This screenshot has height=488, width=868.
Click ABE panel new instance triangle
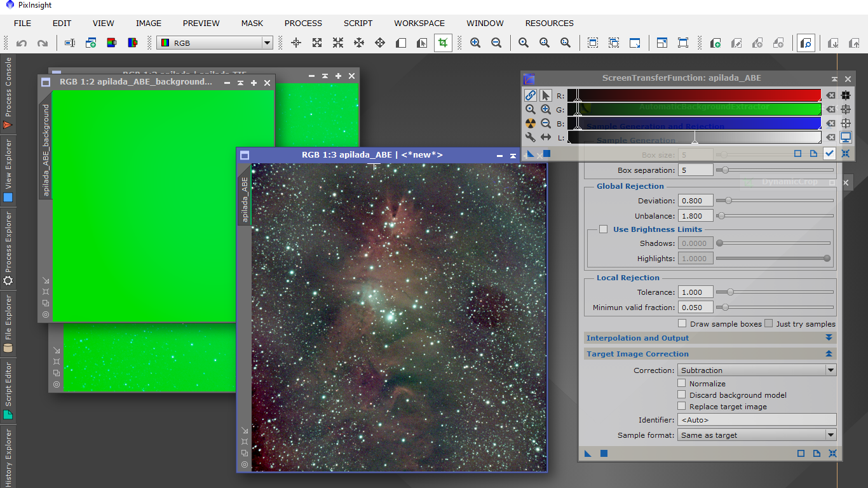tap(588, 453)
